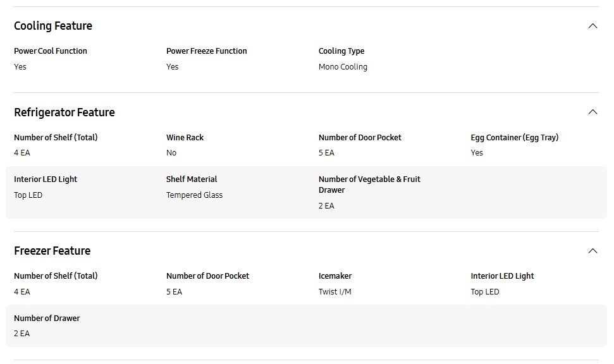Click the Refrigerator Feature heading
614x364 pixels.
pos(64,112)
